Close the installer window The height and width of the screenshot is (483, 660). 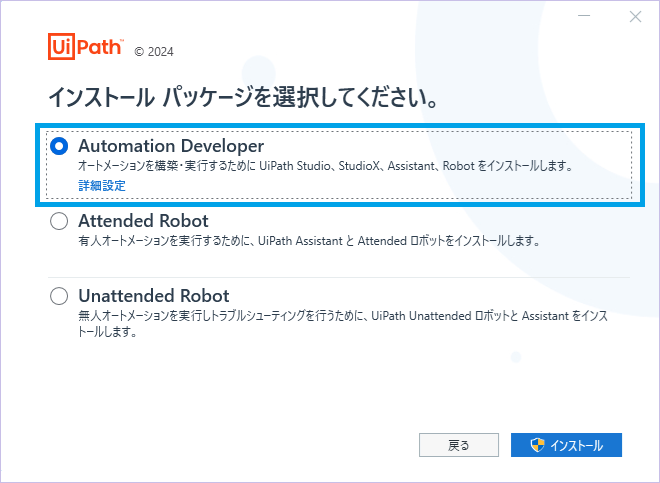[x=635, y=16]
